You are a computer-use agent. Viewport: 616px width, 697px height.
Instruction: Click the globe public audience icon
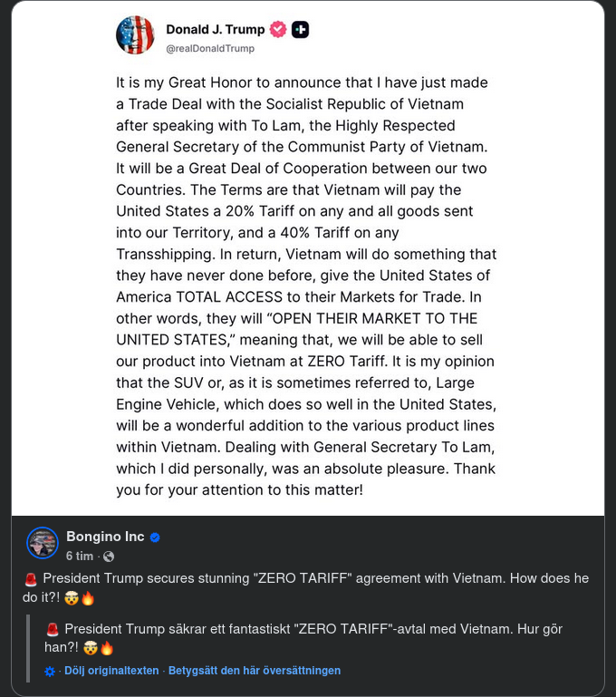[109, 557]
